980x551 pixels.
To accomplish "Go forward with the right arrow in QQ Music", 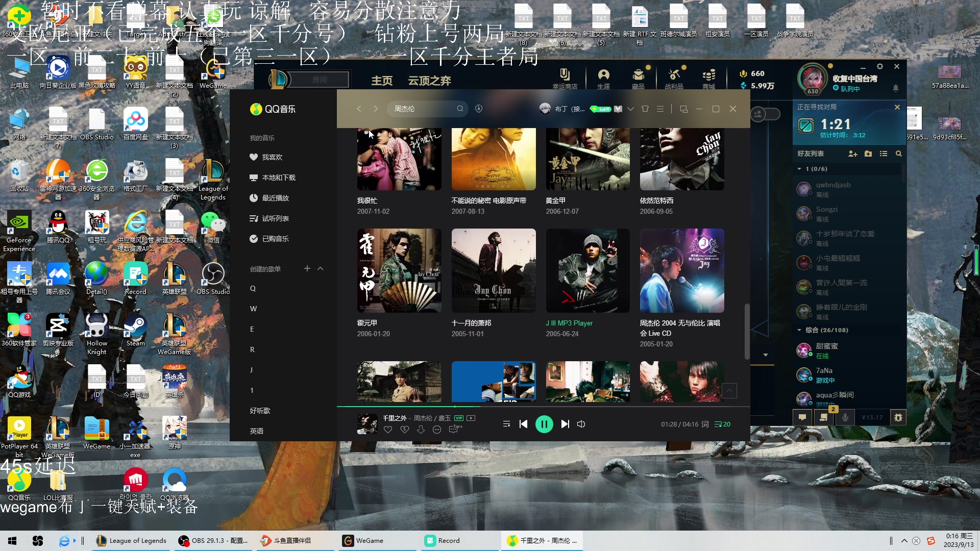I will point(376,109).
